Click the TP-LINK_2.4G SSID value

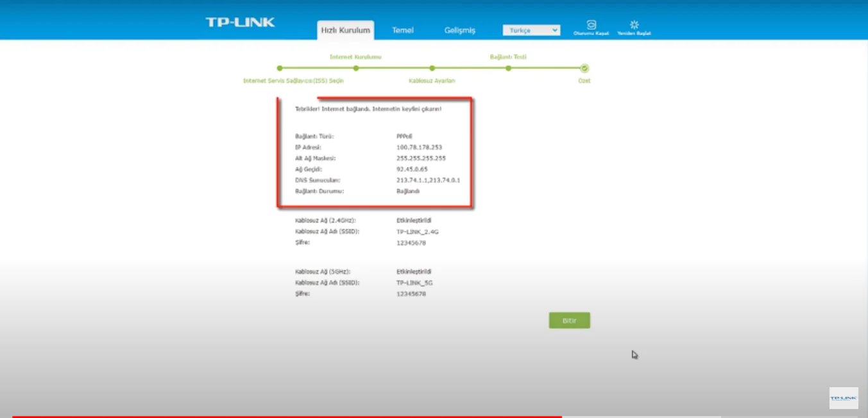(x=418, y=231)
